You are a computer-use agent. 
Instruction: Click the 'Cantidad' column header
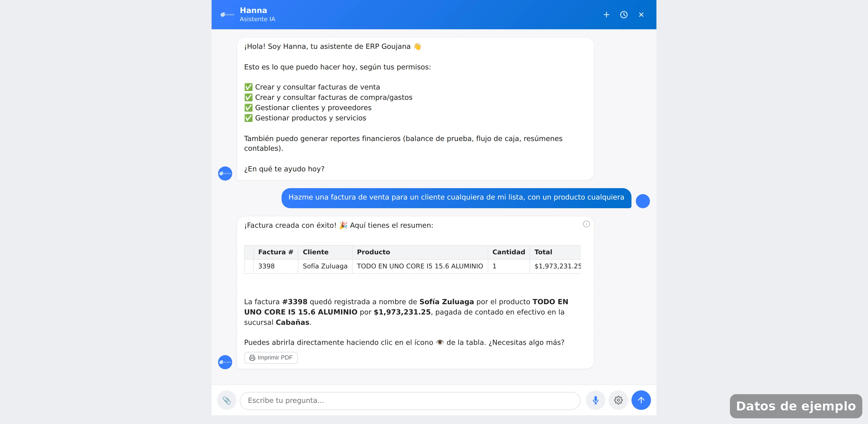click(509, 252)
